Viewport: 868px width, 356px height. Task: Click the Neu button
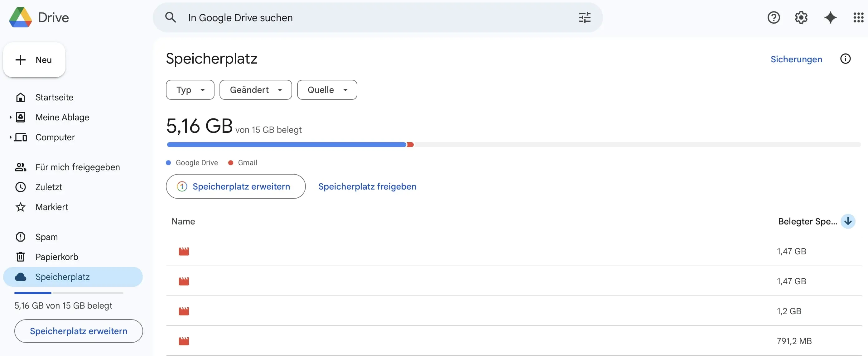[34, 60]
